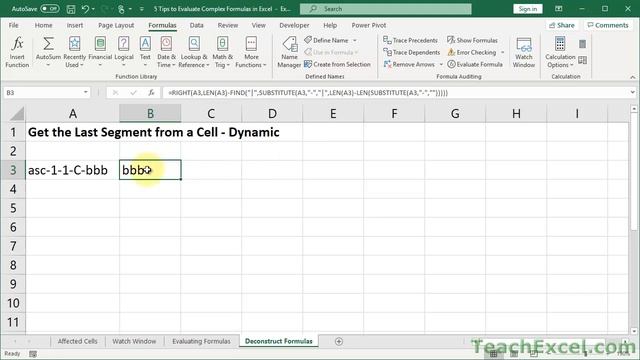The image size is (640, 360).
Task: Expand Remove Arrows dropdown arrow
Action: click(441, 64)
